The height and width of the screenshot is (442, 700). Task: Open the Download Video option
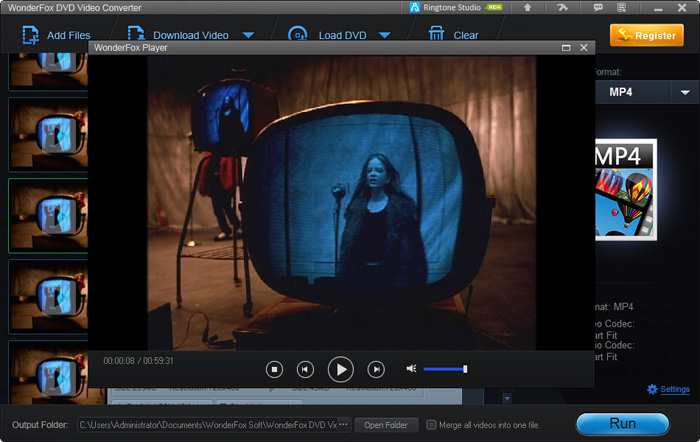(179, 35)
